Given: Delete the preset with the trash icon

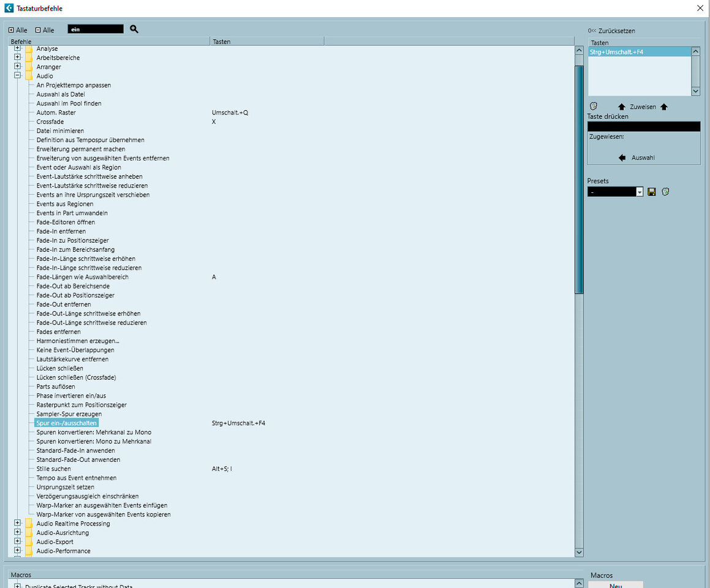Looking at the screenshot, I should 665,192.
